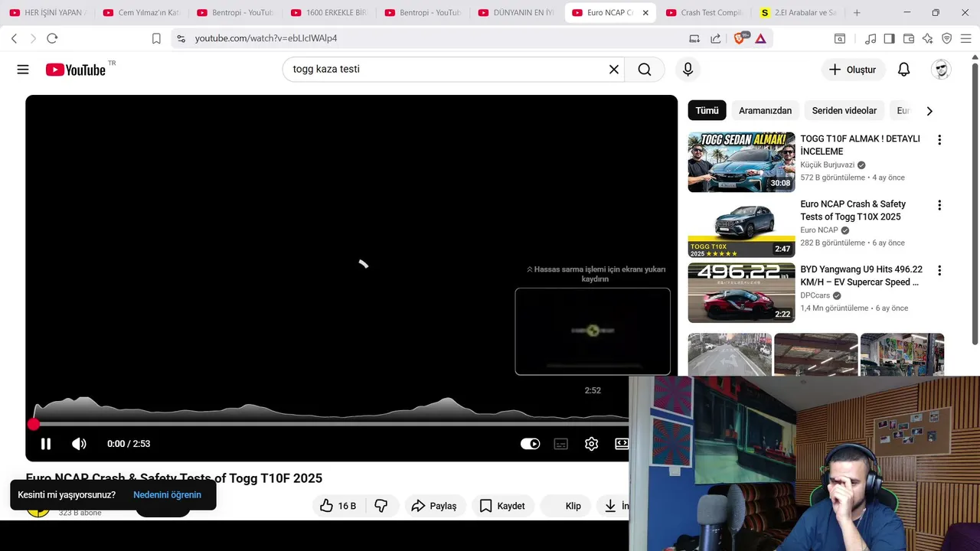Viewport: 980px width, 551px height.
Task: Open site info icon in address bar
Action: point(180,38)
